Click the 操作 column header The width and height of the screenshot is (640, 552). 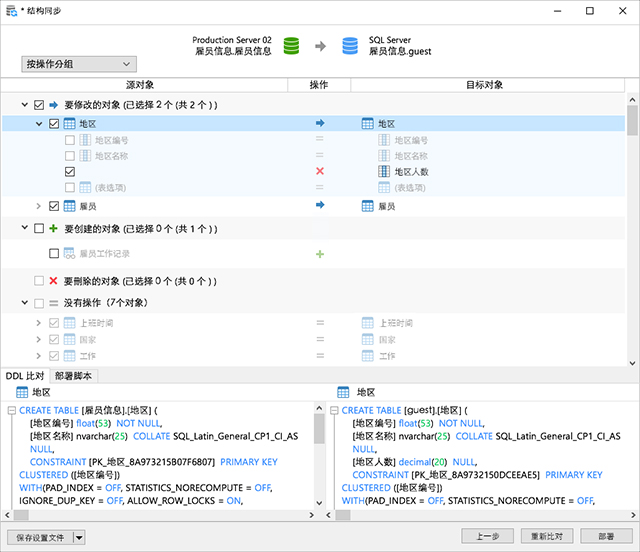[x=319, y=85]
